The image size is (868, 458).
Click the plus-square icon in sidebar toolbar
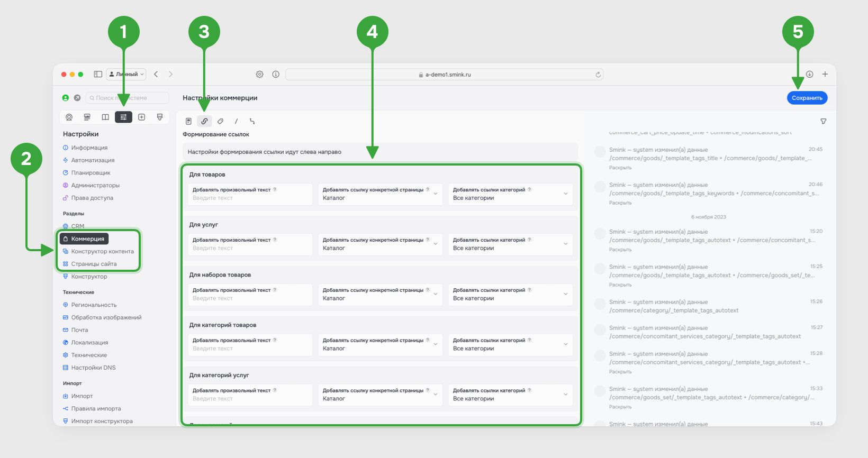[x=141, y=117]
